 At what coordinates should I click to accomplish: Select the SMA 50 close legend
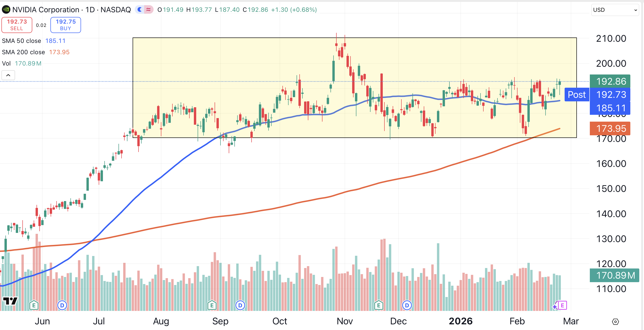21,41
